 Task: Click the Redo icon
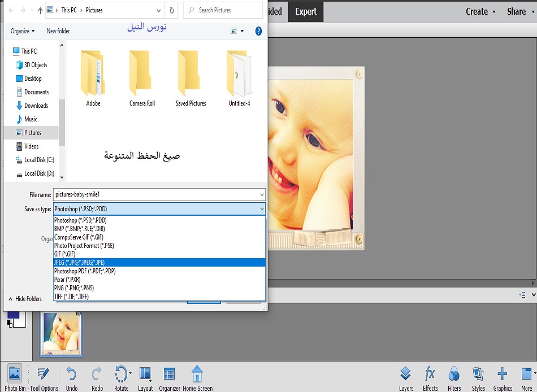tap(97, 377)
